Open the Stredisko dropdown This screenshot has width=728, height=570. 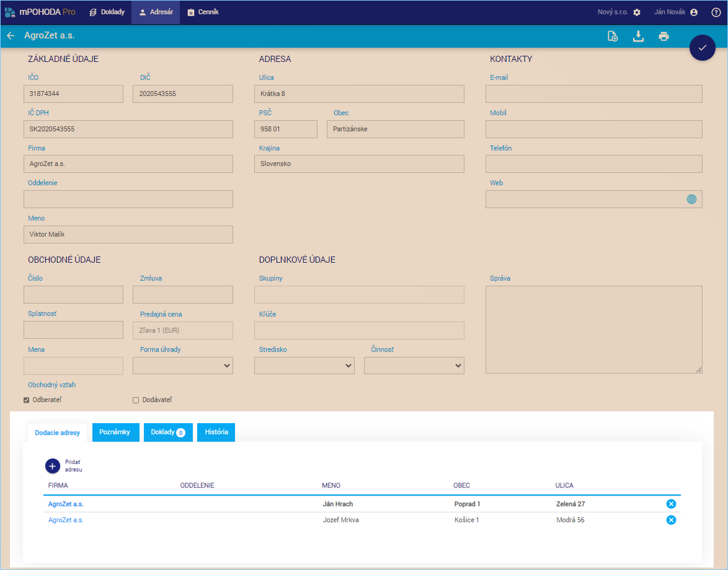coord(304,366)
